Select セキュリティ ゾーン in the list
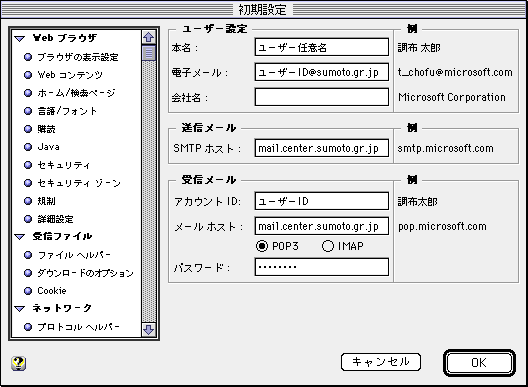 coord(79,183)
